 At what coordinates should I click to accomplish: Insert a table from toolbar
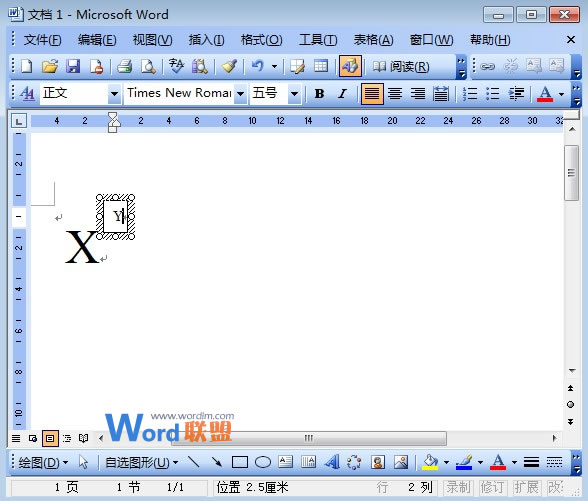(x=321, y=66)
